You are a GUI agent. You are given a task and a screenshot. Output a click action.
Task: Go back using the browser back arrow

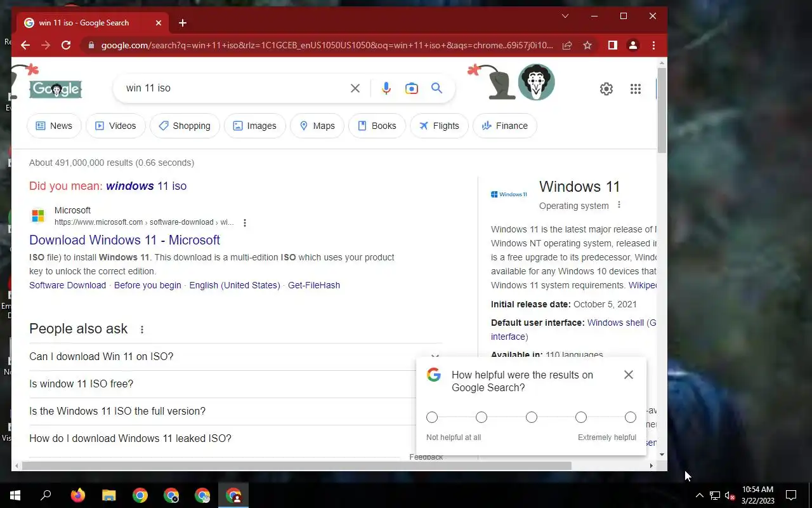coord(25,45)
